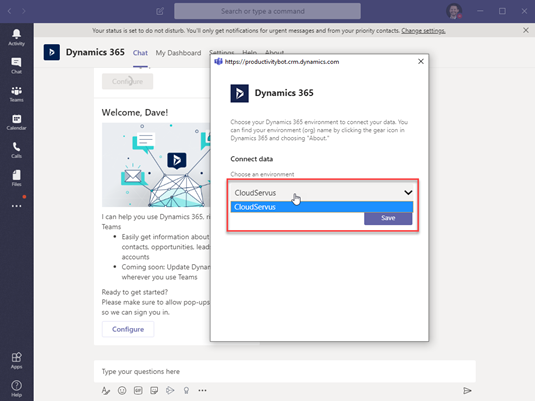The width and height of the screenshot is (535, 401).
Task: Open the Settings tab
Action: click(221, 52)
